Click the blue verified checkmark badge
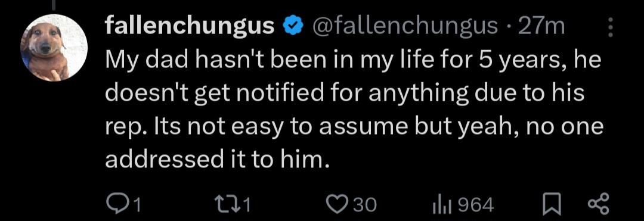Viewport: 644px width, 221px height. pos(292,27)
